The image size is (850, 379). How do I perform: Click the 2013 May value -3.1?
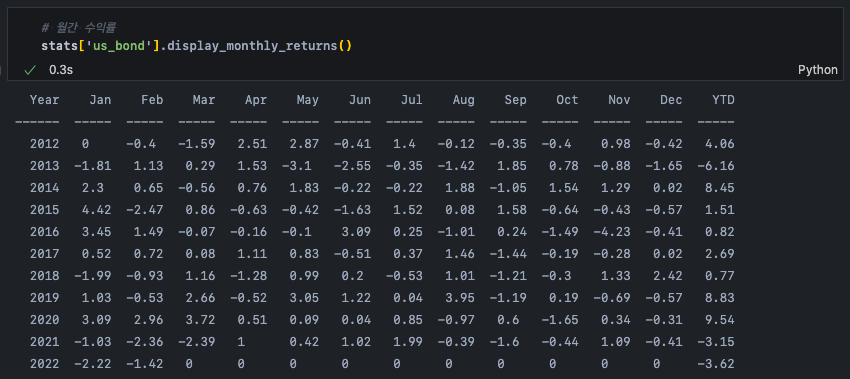(297, 166)
